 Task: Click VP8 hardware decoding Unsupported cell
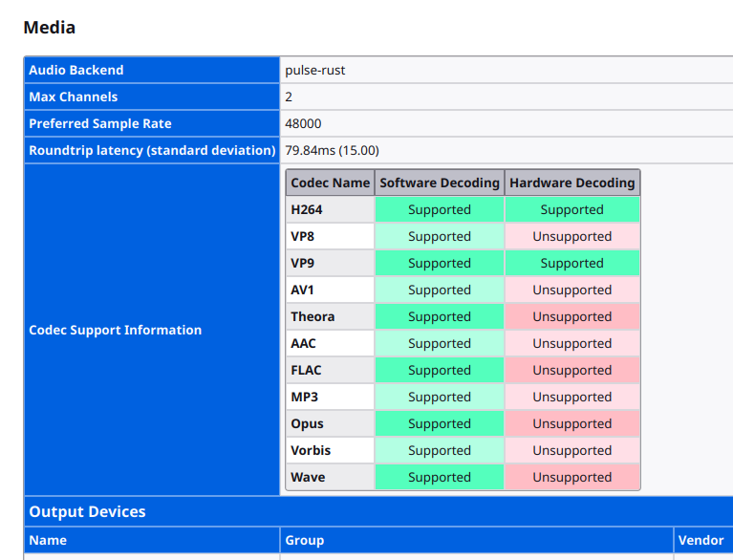pyautogui.click(x=571, y=236)
